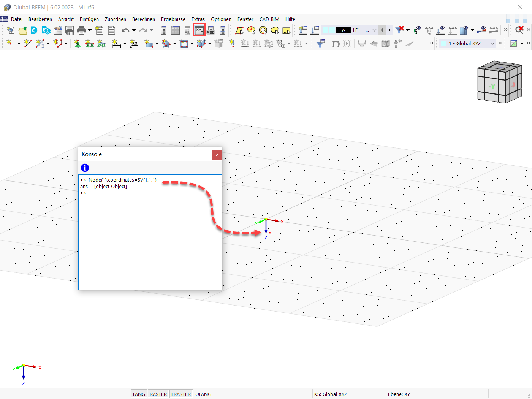
Task: Expand the print icon dropdown arrow
Action: click(x=90, y=30)
